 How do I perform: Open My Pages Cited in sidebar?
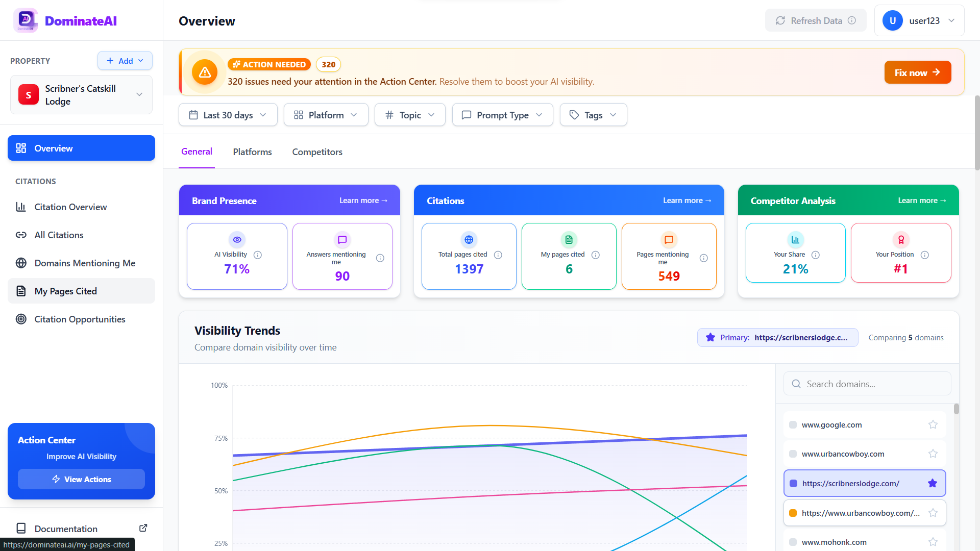(82, 291)
